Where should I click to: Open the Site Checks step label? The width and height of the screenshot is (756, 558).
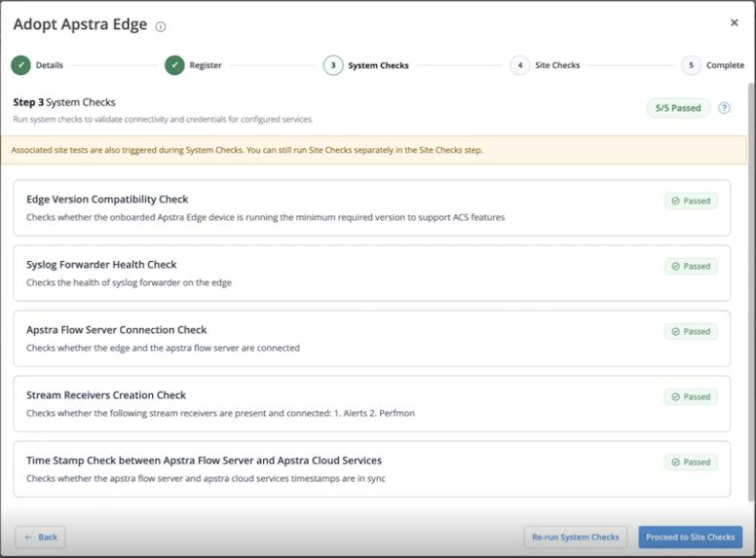557,65
